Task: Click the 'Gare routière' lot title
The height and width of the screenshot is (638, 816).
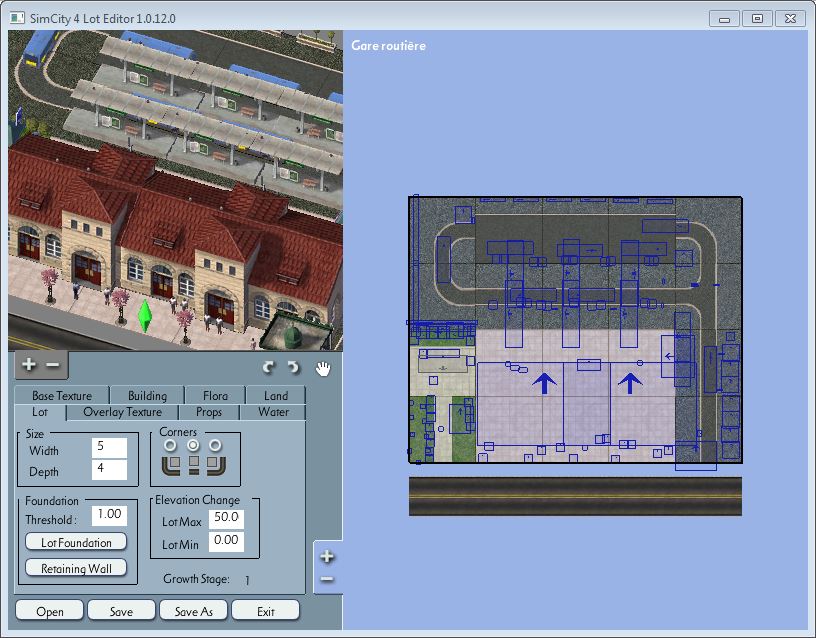Action: click(388, 46)
